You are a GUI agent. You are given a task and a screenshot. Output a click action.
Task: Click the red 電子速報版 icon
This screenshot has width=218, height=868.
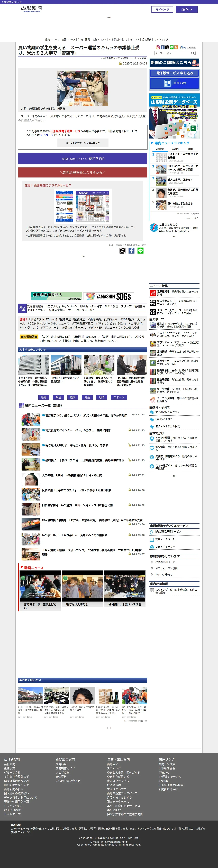click(x=152, y=293)
